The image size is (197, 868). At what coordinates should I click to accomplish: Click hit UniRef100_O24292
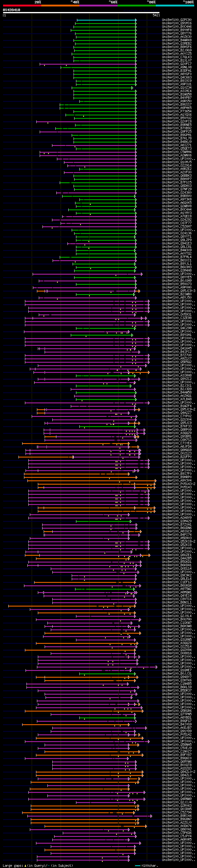177,220
